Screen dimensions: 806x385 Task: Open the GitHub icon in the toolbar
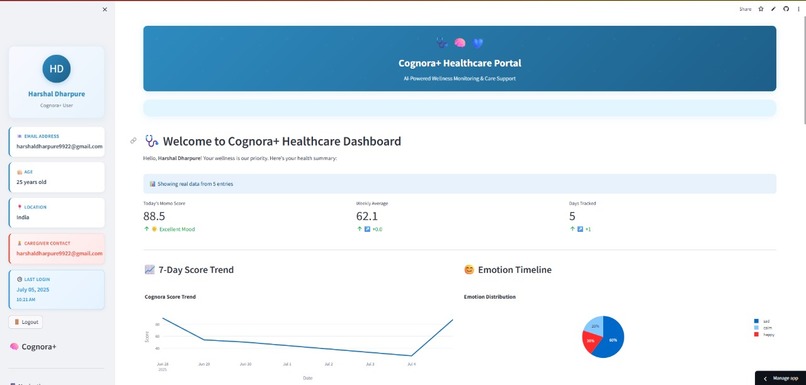(786, 9)
